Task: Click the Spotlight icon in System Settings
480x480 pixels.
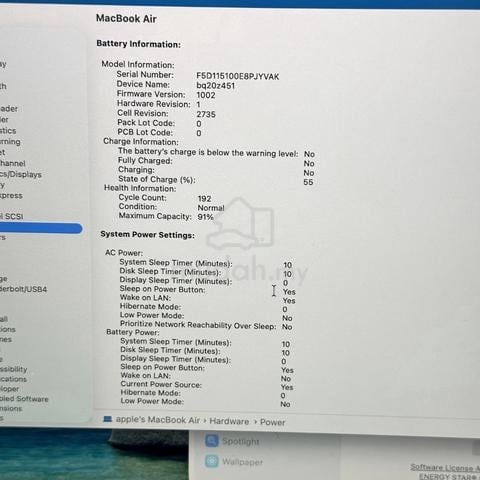Action: [212, 440]
